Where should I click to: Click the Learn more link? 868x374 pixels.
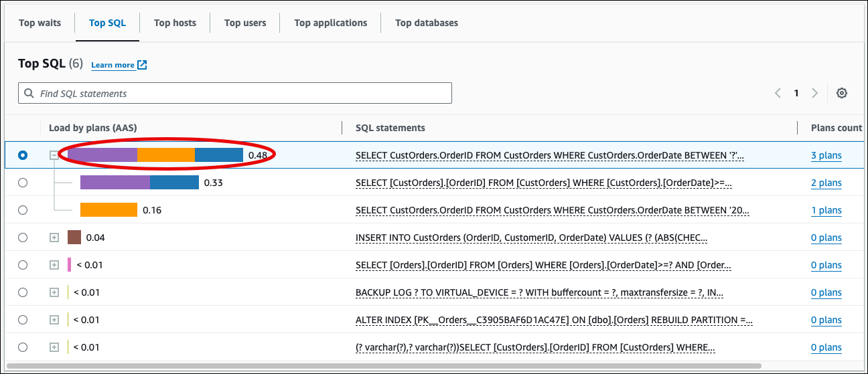pyautogui.click(x=113, y=65)
